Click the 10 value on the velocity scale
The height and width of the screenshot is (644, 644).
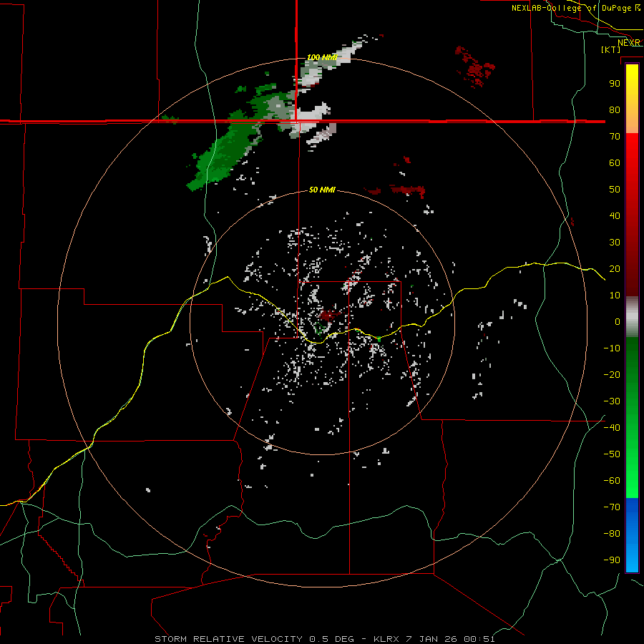615,296
